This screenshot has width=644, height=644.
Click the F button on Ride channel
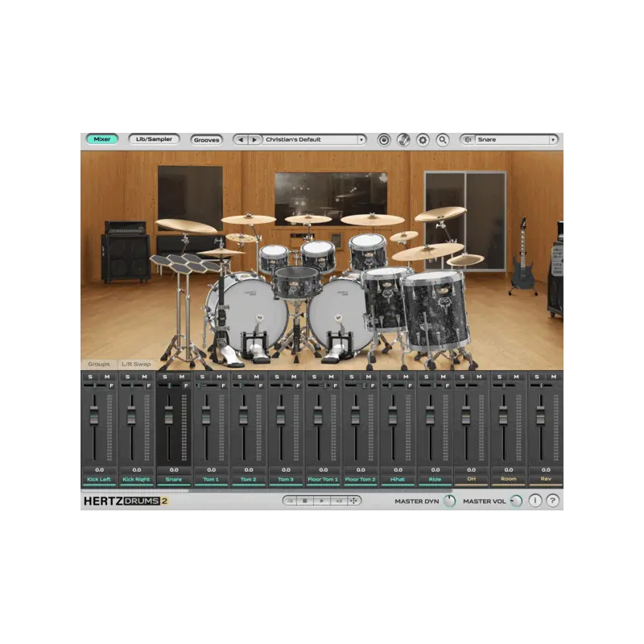pos(448,386)
